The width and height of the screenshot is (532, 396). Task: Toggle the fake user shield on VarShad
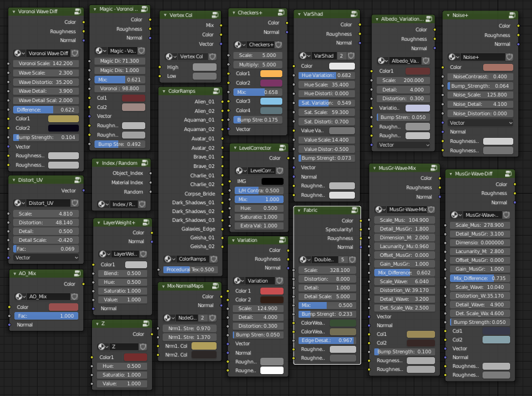point(350,56)
